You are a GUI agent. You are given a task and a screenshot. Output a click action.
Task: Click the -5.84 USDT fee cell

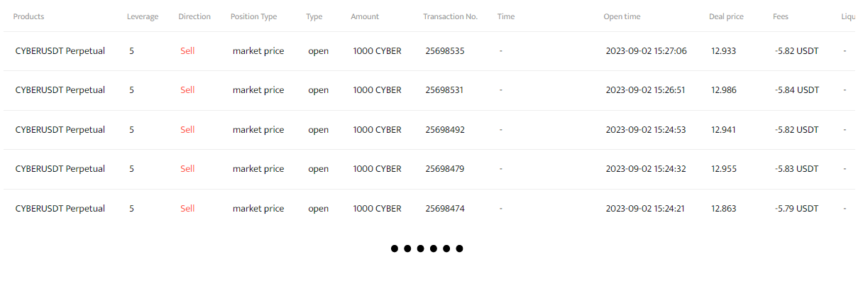click(x=797, y=90)
